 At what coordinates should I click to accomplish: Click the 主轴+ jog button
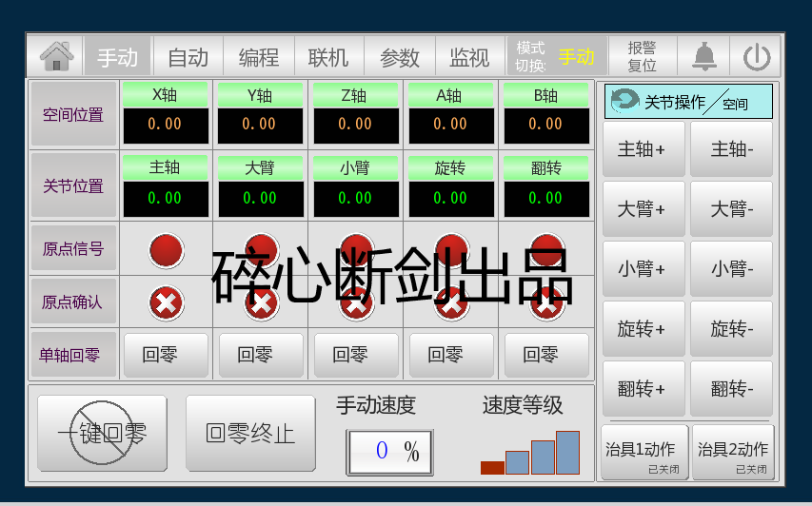tap(643, 149)
